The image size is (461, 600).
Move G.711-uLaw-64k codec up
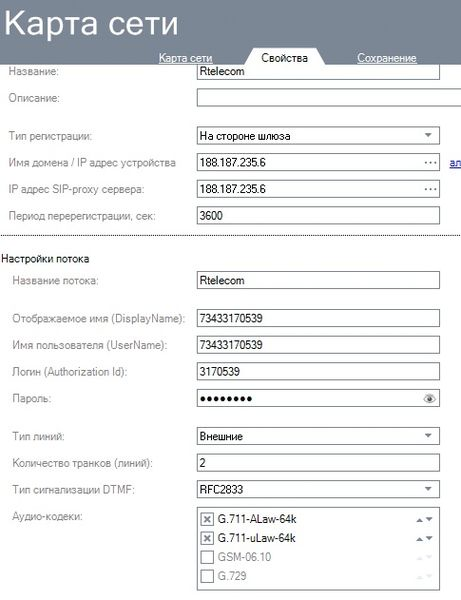(419, 539)
